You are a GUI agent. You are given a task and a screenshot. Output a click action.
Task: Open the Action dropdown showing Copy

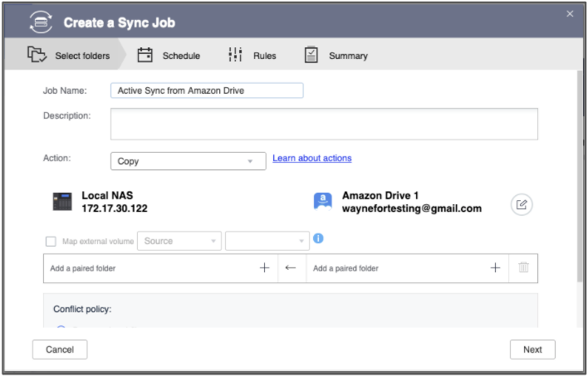(188, 161)
